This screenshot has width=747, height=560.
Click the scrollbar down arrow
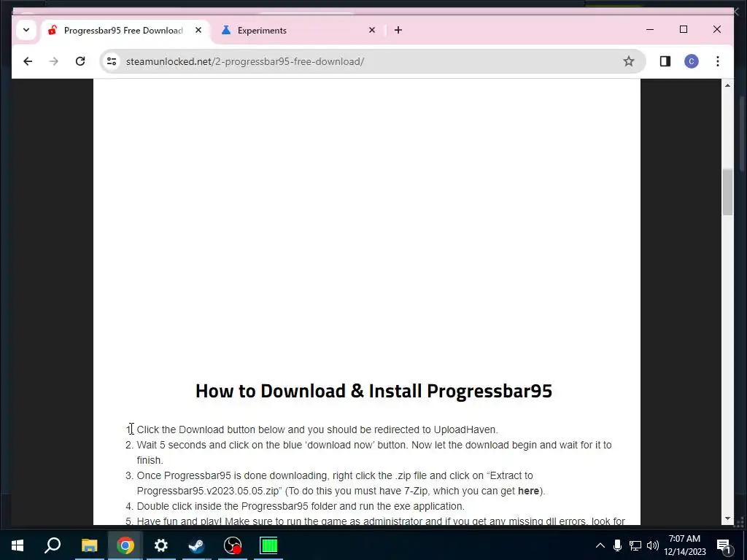(727, 518)
